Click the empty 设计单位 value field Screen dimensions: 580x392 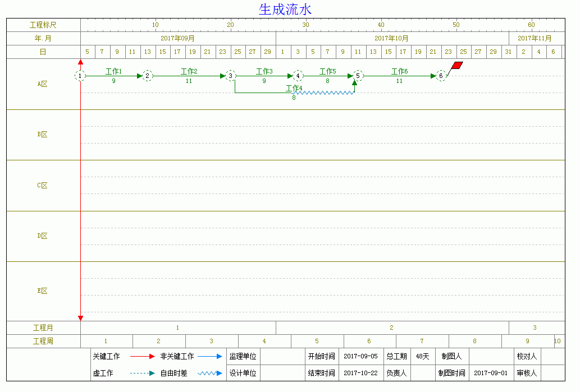point(282,373)
